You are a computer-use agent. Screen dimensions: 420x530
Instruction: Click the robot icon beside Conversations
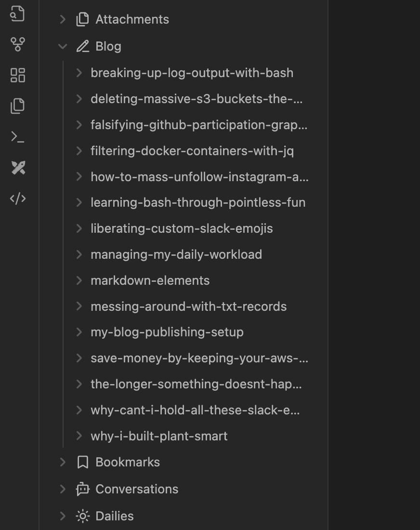coord(83,489)
